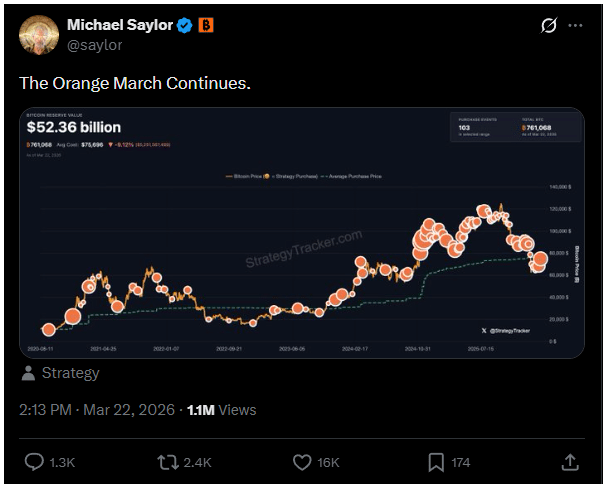
Task: View the 1.1M Views analytics
Action: click(221, 409)
